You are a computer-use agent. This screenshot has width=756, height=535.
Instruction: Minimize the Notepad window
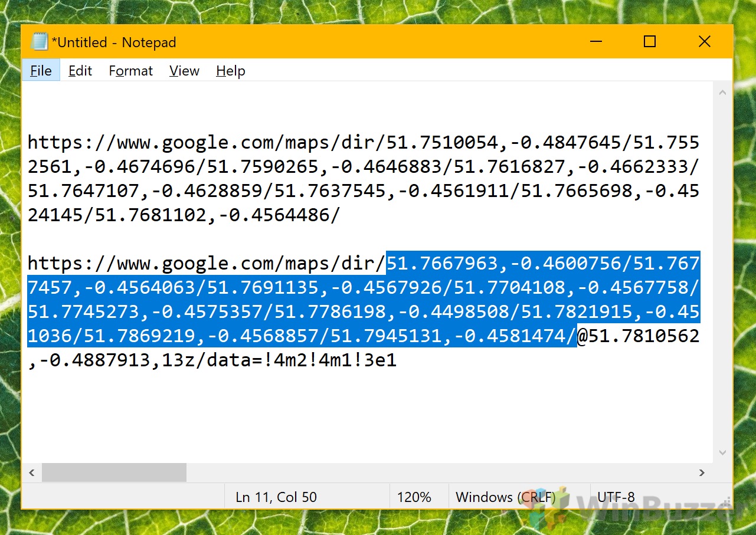(x=595, y=42)
